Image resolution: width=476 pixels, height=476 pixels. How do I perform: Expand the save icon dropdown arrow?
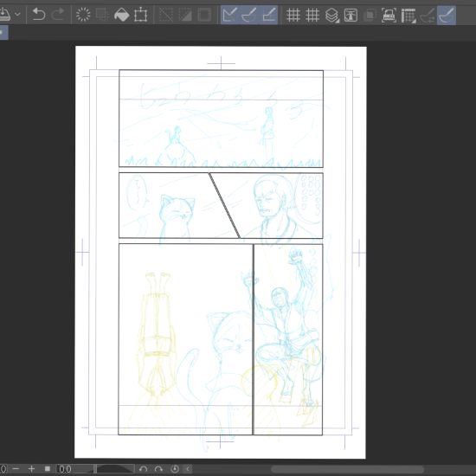tap(17, 14)
